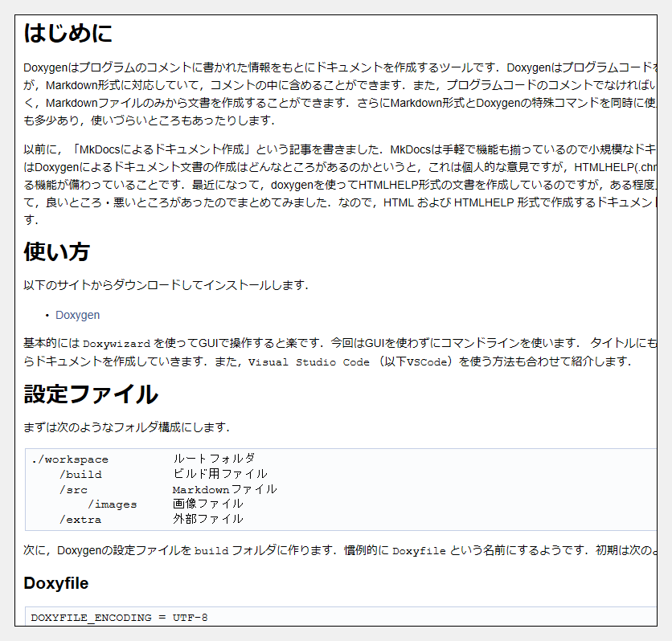Click the ルートフォルダ description
The height and width of the screenshot is (641, 672).
214,459
